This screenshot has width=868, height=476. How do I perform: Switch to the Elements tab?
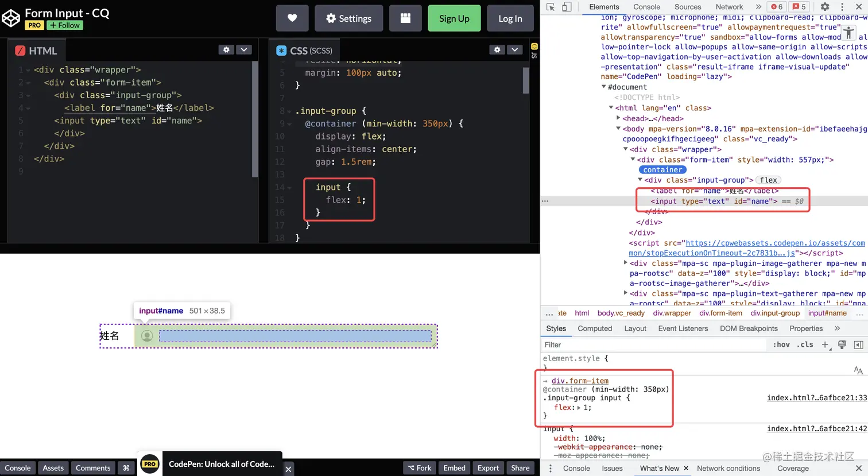point(604,7)
